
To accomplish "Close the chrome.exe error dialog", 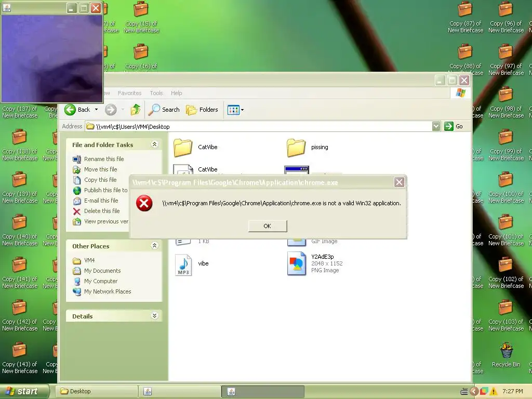I will click(399, 182).
